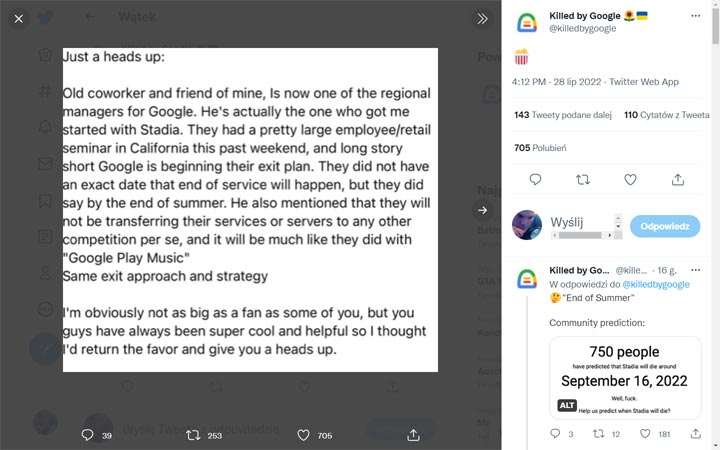This screenshot has height=450, width=720.
Task: Close the image viewer with the X
Action: [19, 18]
